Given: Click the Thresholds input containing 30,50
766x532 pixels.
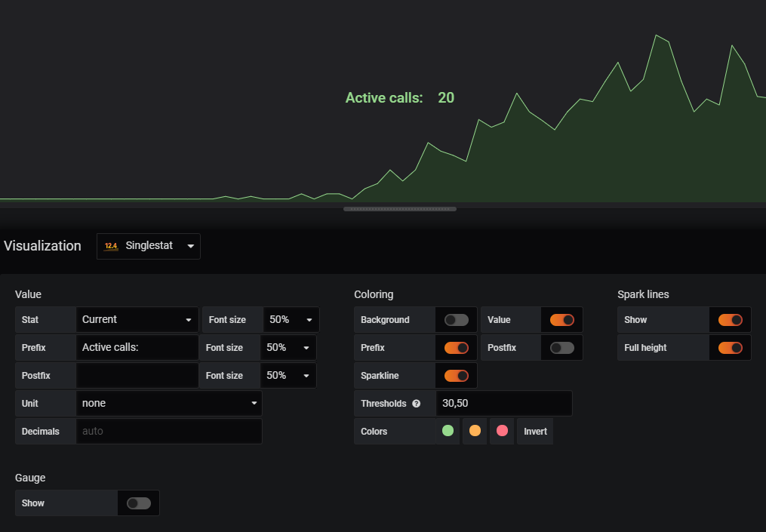Looking at the screenshot, I should (x=503, y=403).
